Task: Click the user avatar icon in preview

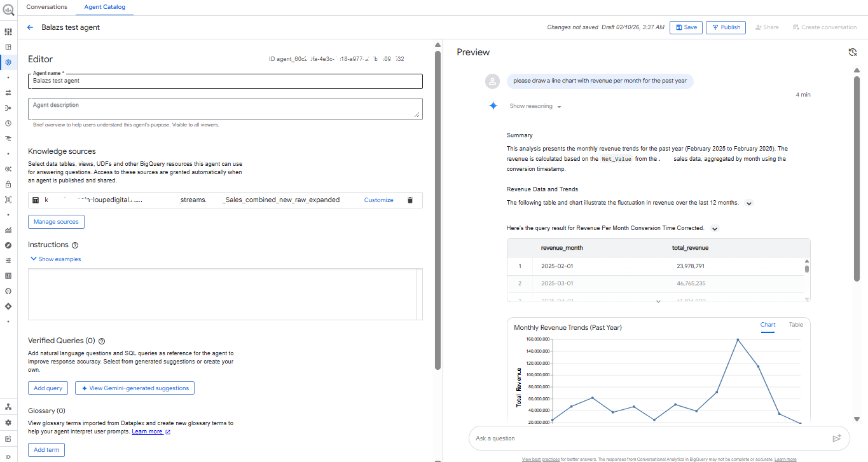Action: [x=492, y=81]
